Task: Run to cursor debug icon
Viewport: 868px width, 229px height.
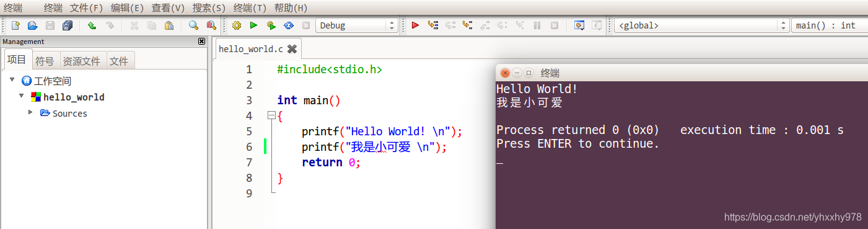Action: (433, 25)
